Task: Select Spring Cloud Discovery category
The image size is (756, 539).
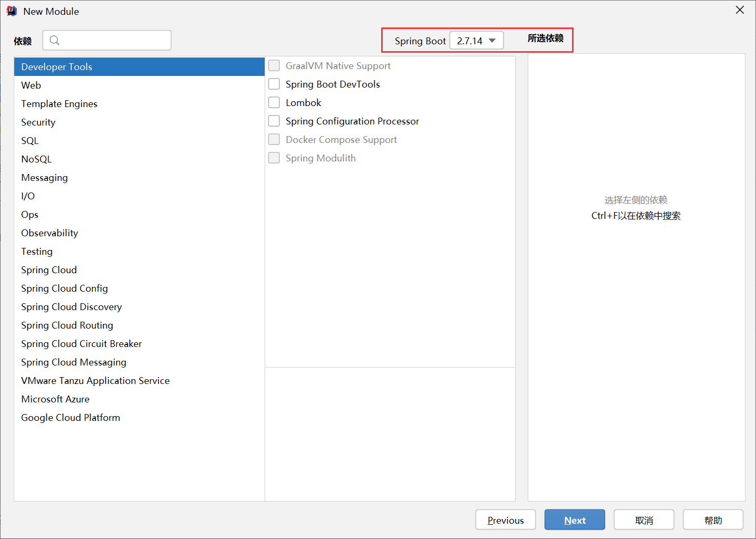Action: (x=139, y=306)
